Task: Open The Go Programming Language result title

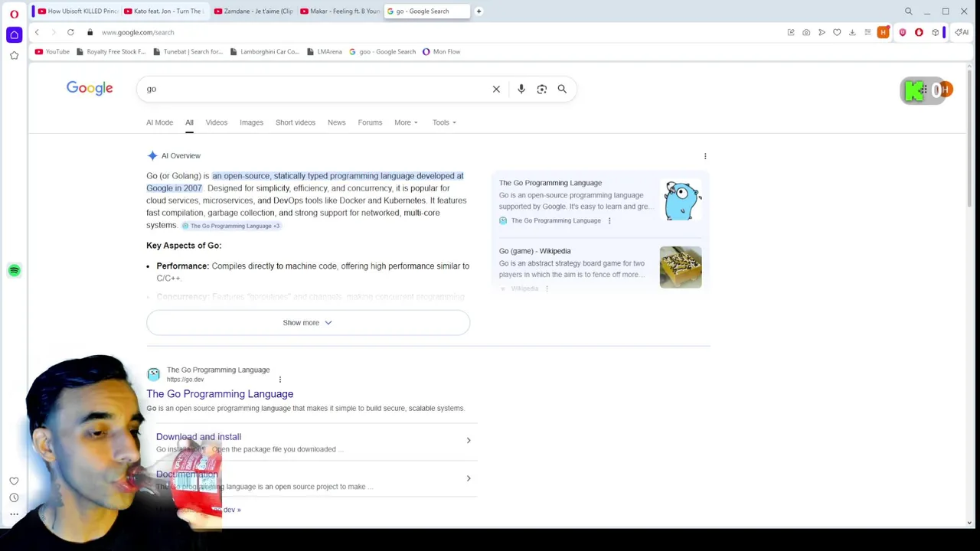Action: click(x=220, y=394)
